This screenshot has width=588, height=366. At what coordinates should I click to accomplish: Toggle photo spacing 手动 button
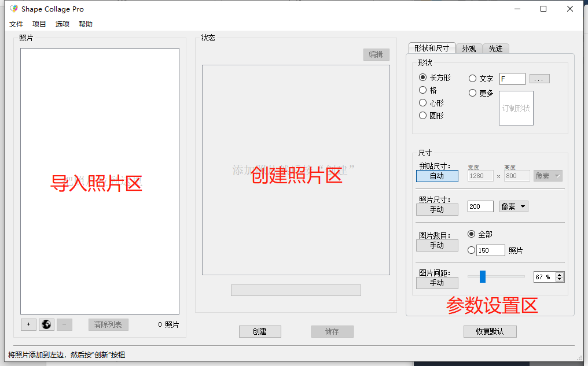(438, 283)
